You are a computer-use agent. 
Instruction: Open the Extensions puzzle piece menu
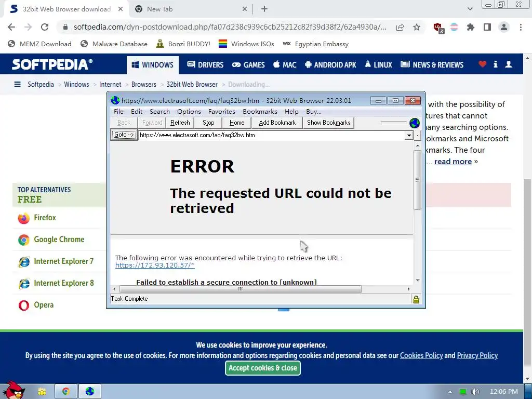point(471,27)
